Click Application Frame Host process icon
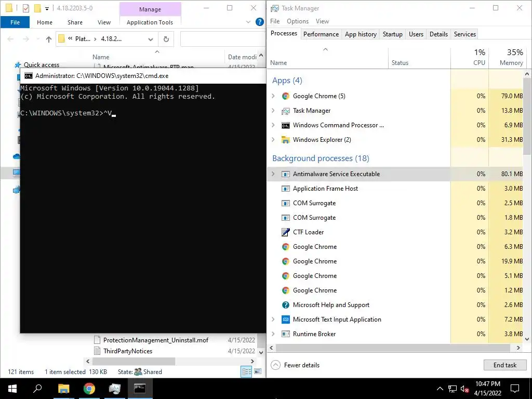 pyautogui.click(x=286, y=189)
